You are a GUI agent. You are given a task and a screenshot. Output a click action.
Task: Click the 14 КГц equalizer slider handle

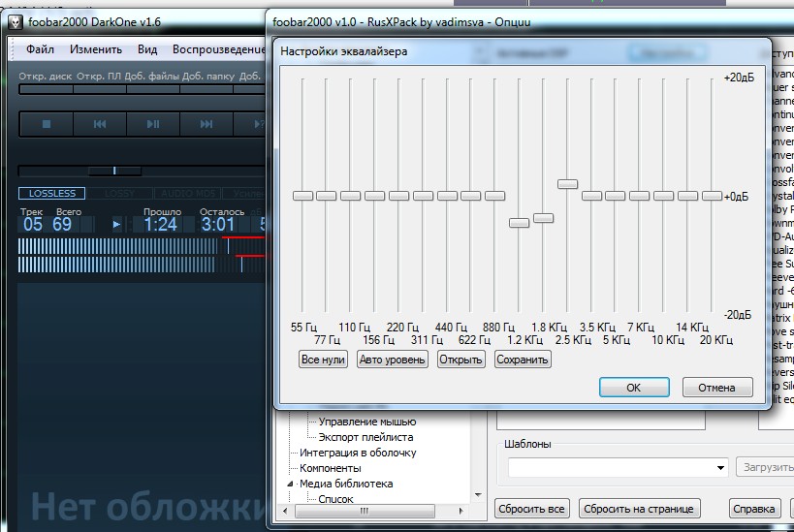[688, 196]
